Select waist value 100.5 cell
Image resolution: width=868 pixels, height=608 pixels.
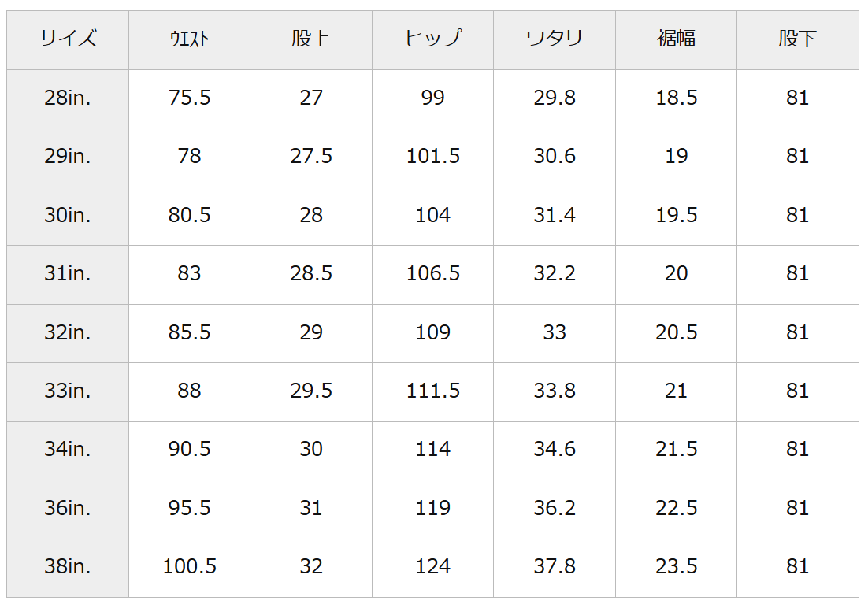189,566
